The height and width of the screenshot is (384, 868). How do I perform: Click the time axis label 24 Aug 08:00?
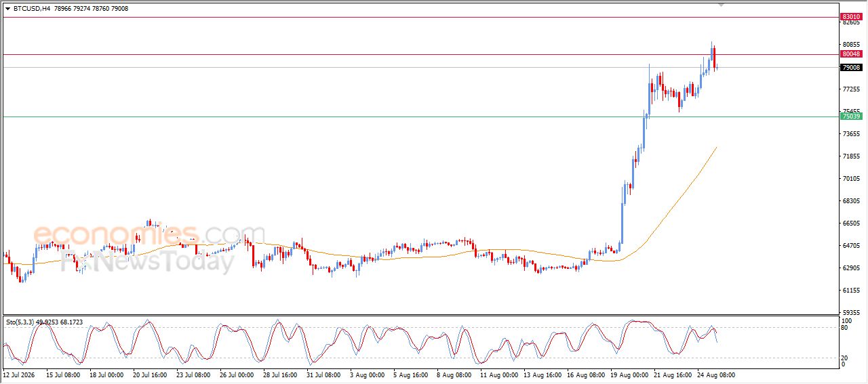717,375
